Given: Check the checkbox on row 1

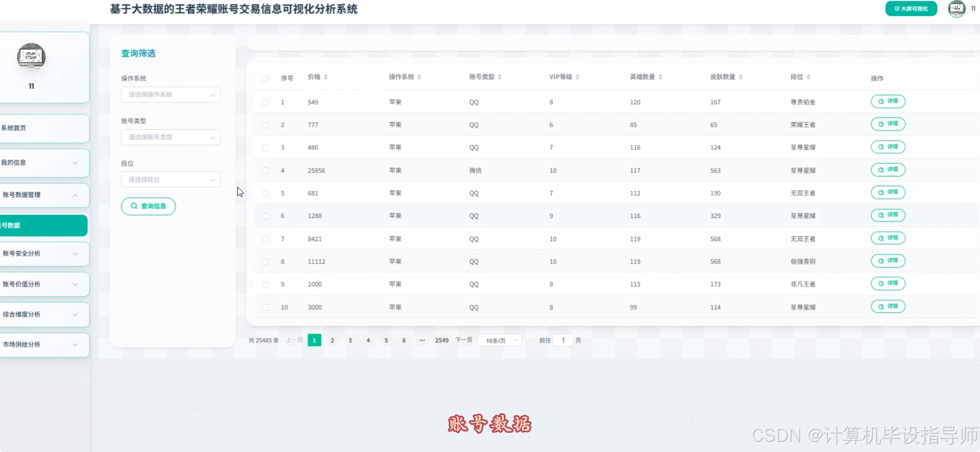Looking at the screenshot, I should click(265, 102).
